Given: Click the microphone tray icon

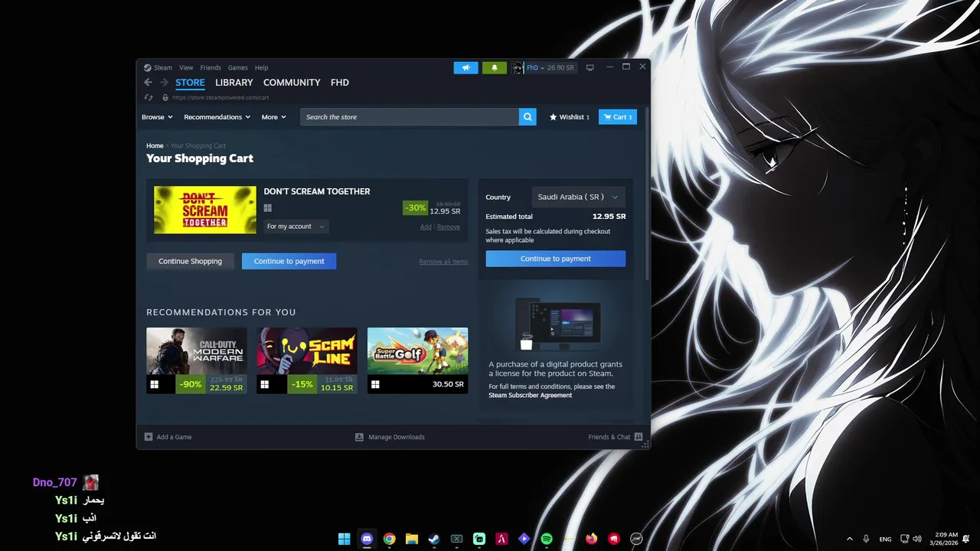Looking at the screenshot, I should [866, 539].
